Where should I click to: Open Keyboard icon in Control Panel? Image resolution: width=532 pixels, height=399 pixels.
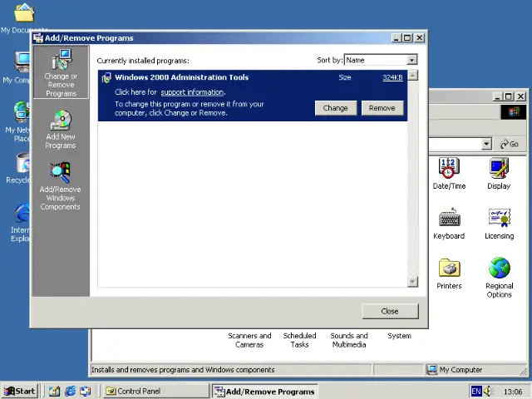(449, 224)
